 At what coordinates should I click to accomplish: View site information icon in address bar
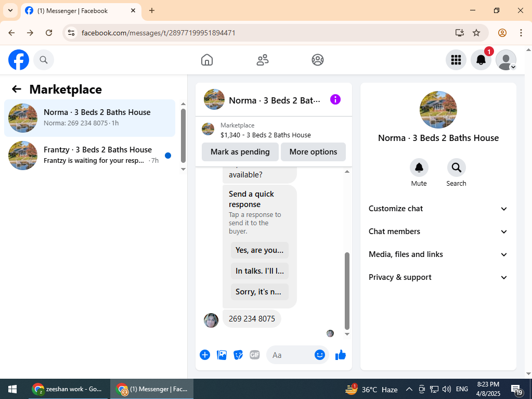[71, 33]
